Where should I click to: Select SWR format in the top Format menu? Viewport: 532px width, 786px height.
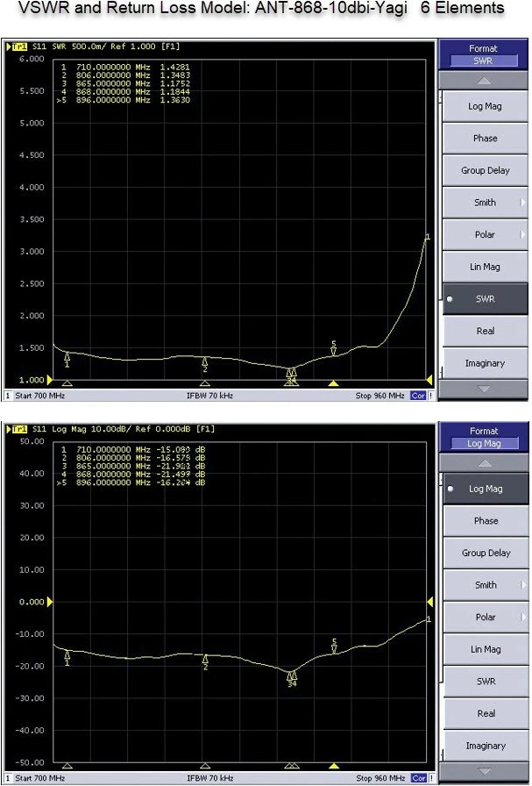click(x=485, y=299)
